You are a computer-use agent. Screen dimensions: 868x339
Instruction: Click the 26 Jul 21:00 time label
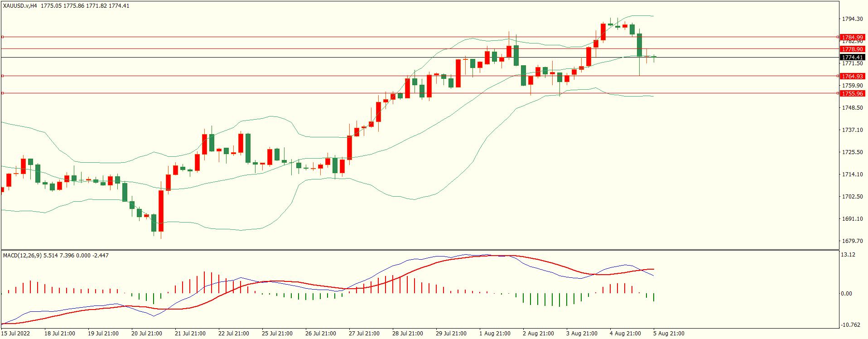pos(321,334)
